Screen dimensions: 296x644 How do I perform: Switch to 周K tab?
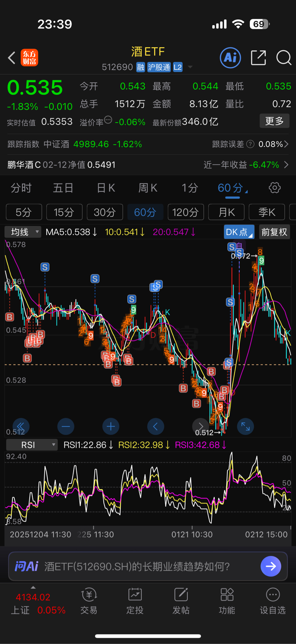point(148,188)
